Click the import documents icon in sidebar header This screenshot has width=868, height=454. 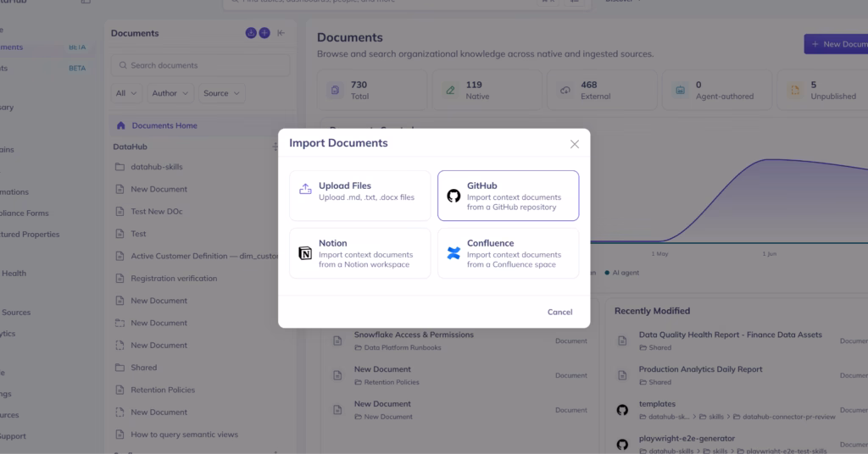pyautogui.click(x=251, y=33)
